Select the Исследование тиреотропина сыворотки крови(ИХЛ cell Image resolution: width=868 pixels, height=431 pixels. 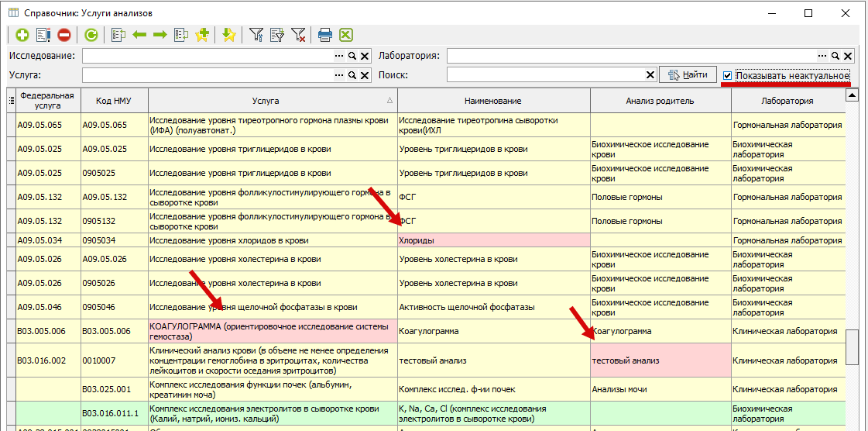(493, 126)
